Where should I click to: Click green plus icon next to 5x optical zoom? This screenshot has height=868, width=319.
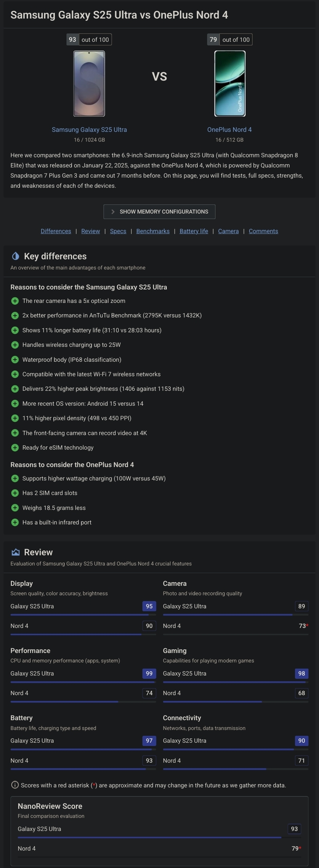[15, 301]
